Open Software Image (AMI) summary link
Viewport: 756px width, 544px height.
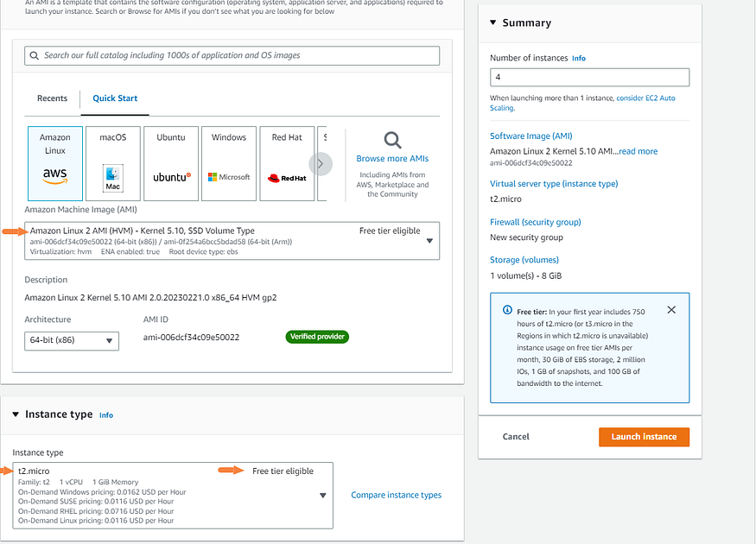point(530,136)
